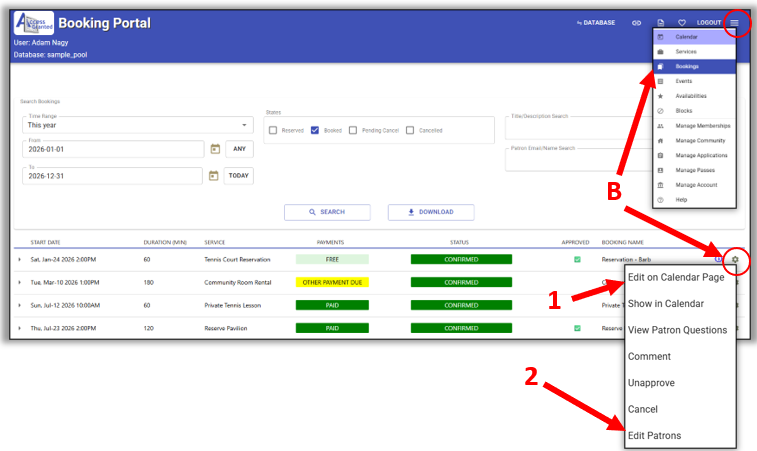The height and width of the screenshot is (451, 757).
Task: Open the hamburger menu icon
Action: click(735, 22)
